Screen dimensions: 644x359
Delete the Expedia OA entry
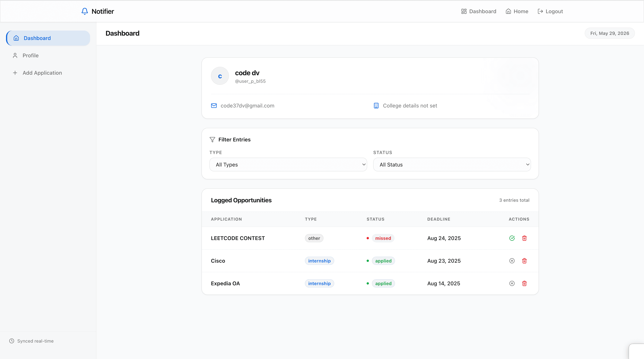pyautogui.click(x=524, y=283)
